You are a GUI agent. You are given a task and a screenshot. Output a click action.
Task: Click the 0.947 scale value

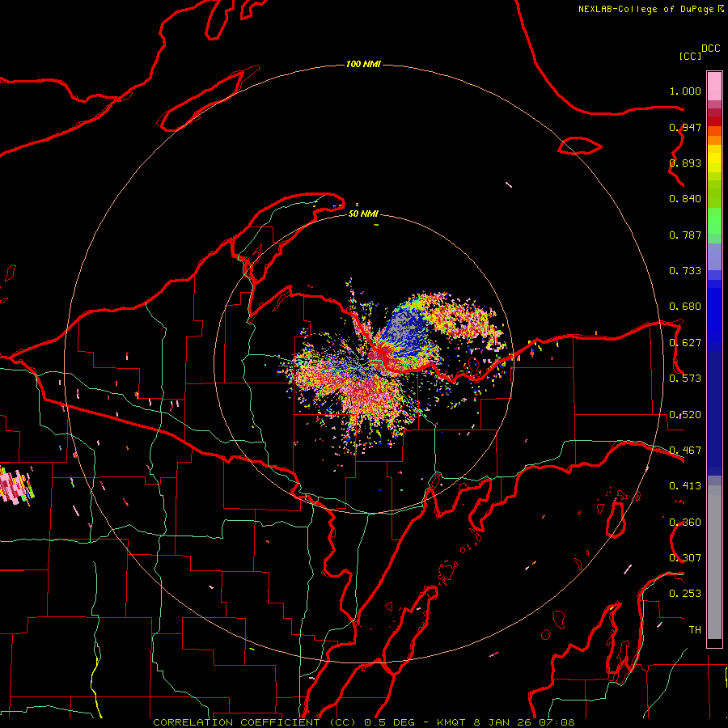(685, 127)
